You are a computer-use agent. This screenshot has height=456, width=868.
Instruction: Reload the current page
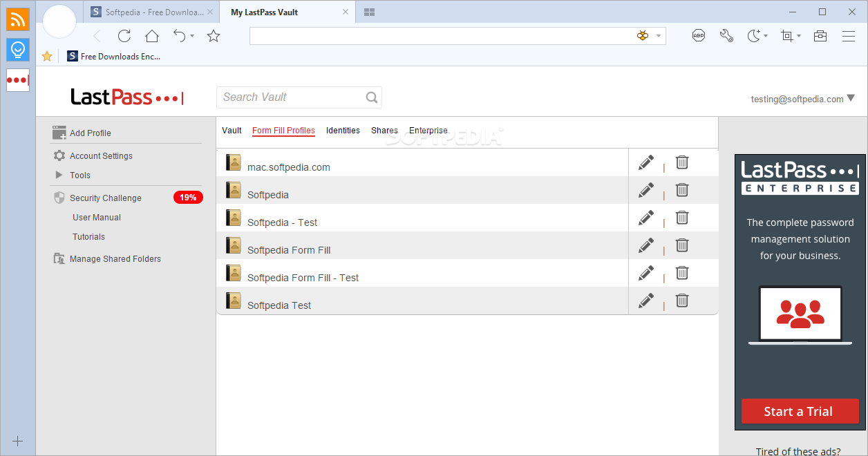pyautogui.click(x=124, y=36)
